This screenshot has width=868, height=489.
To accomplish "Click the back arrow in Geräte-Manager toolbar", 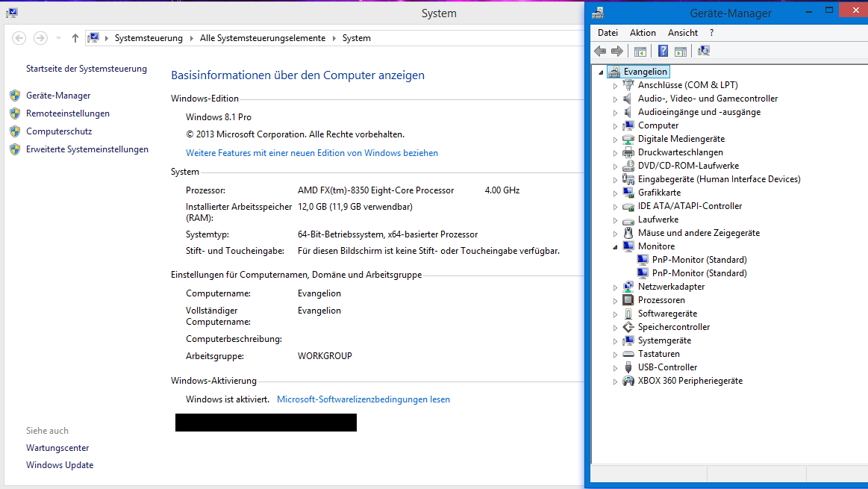I will [x=600, y=51].
